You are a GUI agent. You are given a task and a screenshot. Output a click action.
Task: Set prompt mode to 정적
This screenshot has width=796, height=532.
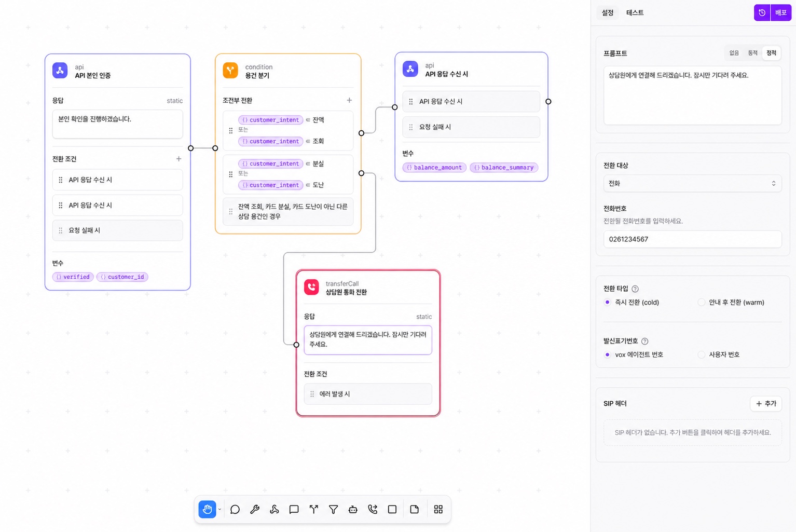772,53
